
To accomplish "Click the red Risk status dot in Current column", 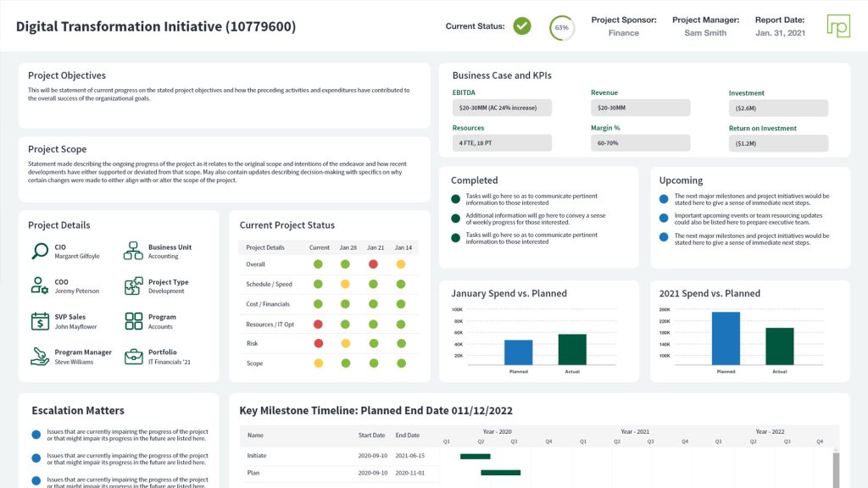I will point(319,343).
